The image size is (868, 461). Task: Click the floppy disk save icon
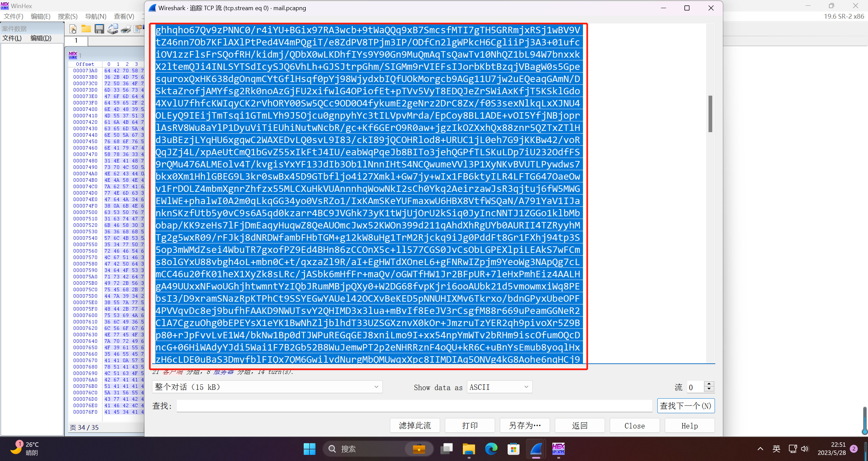pyautogui.click(x=99, y=29)
